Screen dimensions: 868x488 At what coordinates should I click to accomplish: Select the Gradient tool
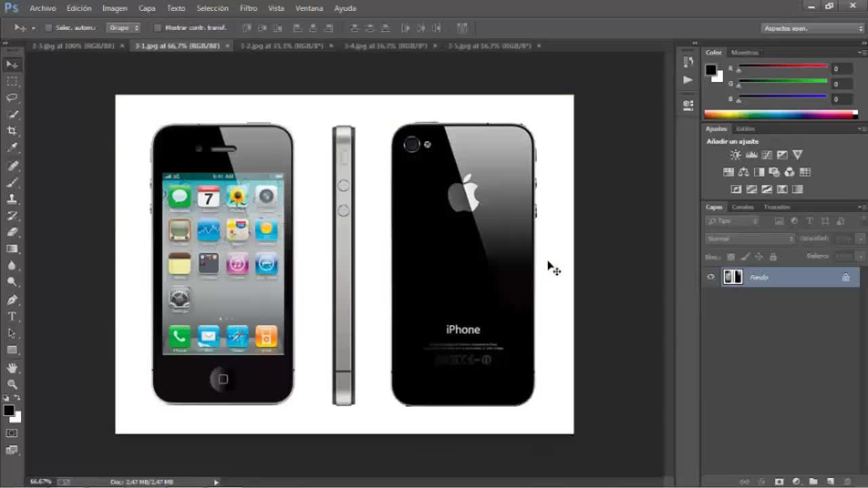click(x=12, y=249)
